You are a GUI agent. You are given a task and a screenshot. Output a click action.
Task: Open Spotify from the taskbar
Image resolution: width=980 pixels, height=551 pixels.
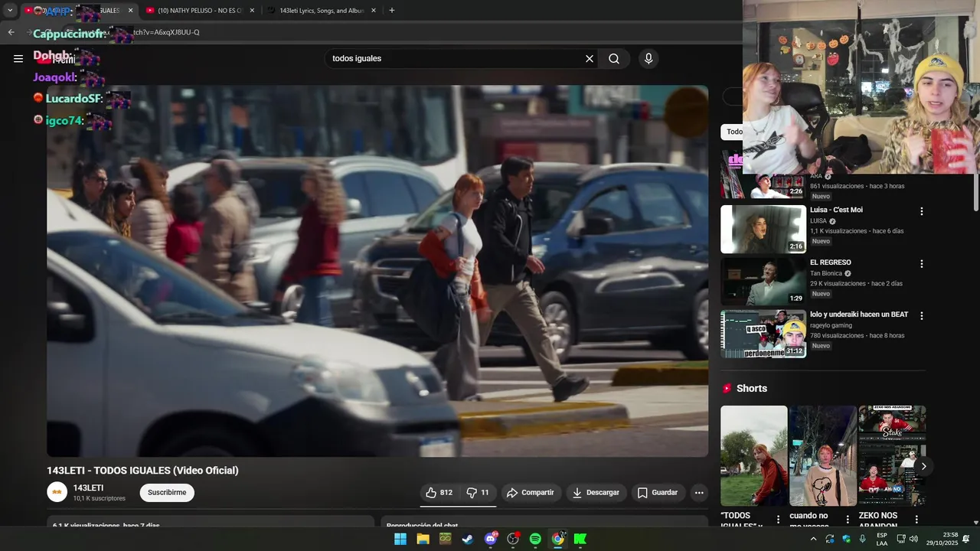tap(535, 539)
